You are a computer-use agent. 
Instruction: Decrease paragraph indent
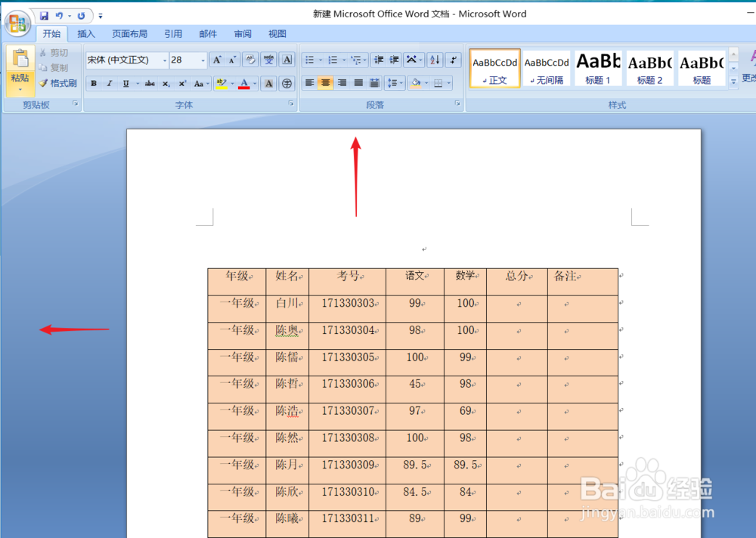(x=379, y=60)
